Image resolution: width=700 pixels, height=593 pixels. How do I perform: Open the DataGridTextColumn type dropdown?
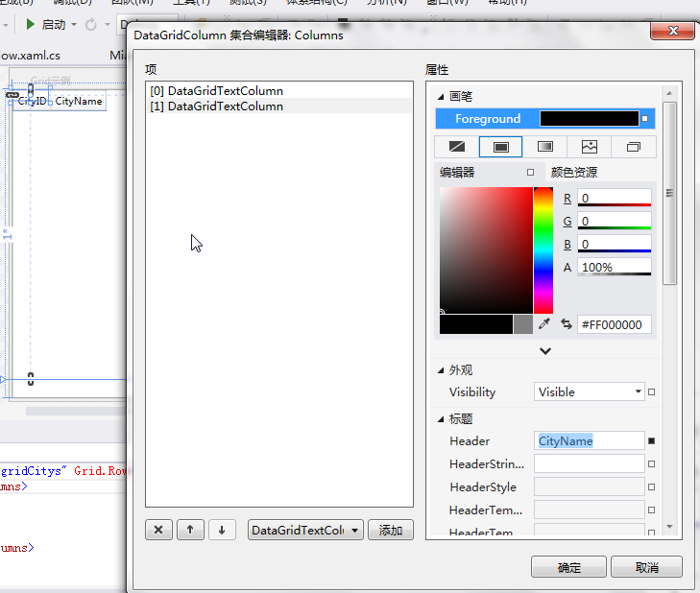click(355, 530)
